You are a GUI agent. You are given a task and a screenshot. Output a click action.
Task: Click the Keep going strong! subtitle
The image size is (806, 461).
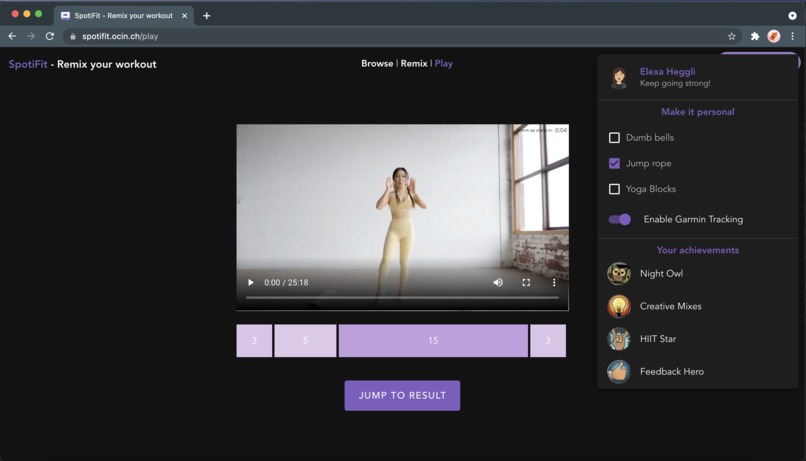675,83
